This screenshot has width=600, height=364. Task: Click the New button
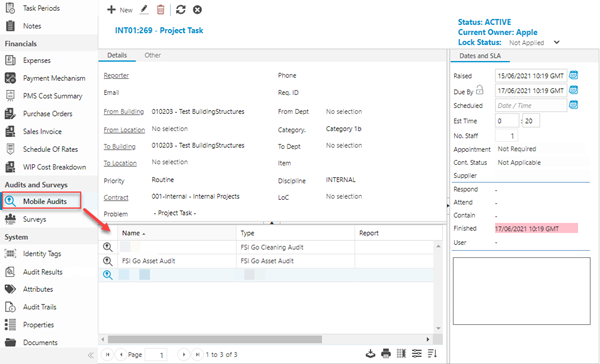[120, 10]
